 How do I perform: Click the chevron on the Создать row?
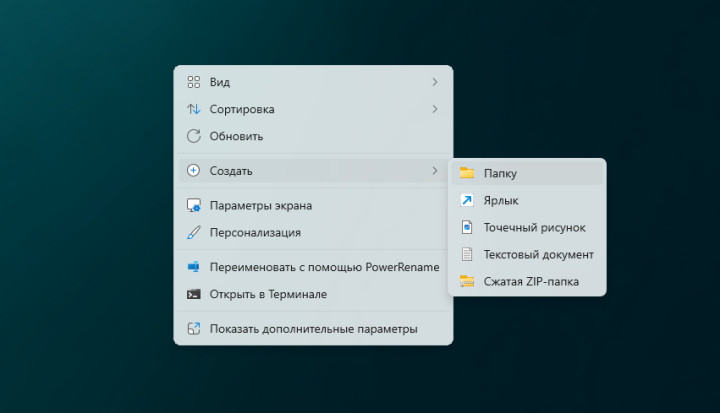pyautogui.click(x=435, y=171)
